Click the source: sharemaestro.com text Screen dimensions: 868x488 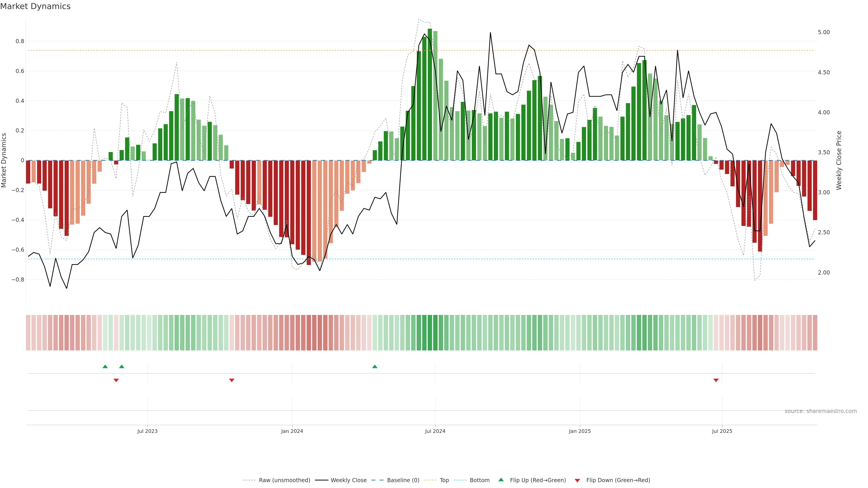(x=821, y=411)
